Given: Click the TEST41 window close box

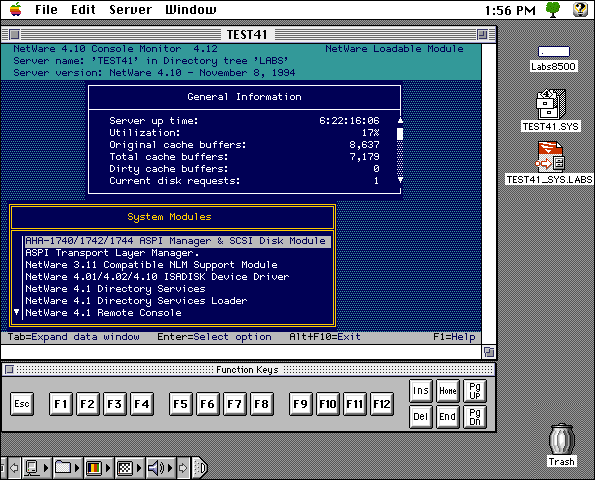Looking at the screenshot, I should [14, 35].
